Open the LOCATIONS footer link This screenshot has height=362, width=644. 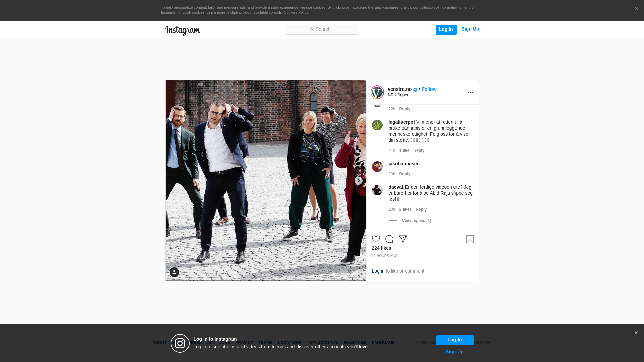pyautogui.click(x=289, y=343)
